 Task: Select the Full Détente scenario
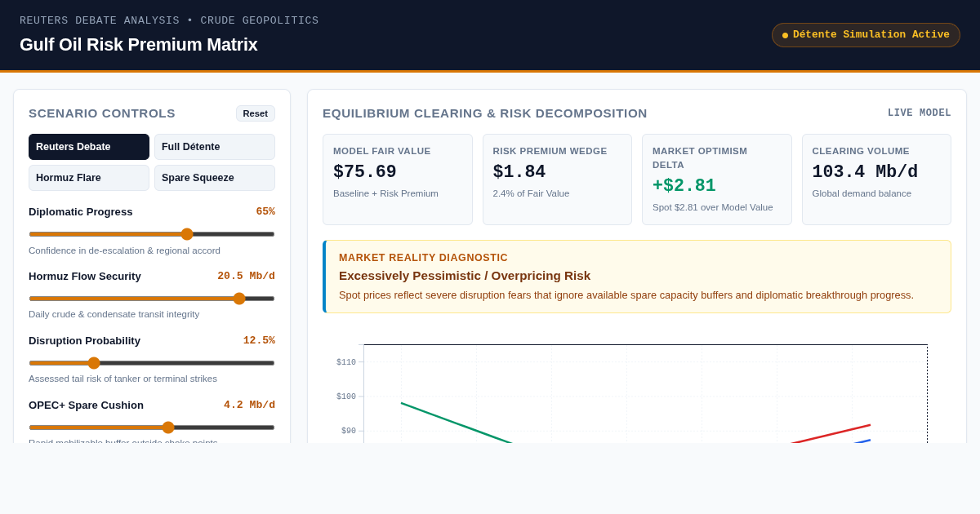point(215,147)
